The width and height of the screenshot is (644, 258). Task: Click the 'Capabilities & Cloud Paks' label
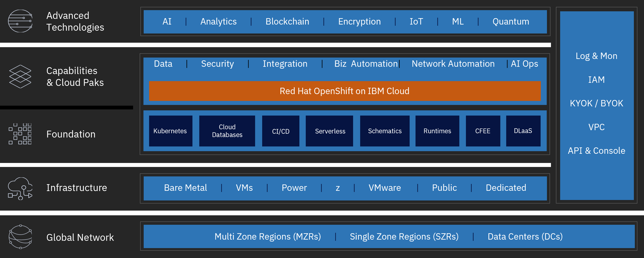point(75,77)
